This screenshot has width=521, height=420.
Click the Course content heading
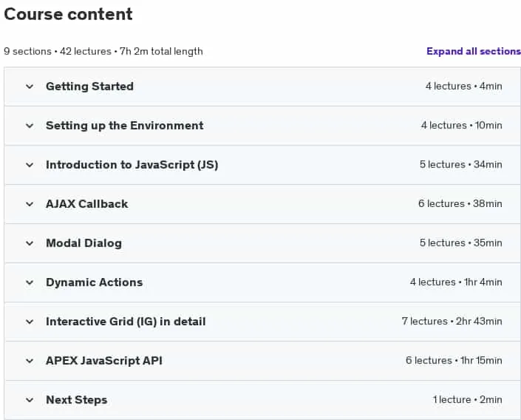click(68, 14)
